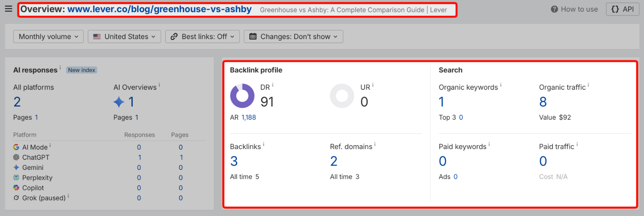
Task: Click the Search section heading
Action: tap(450, 70)
